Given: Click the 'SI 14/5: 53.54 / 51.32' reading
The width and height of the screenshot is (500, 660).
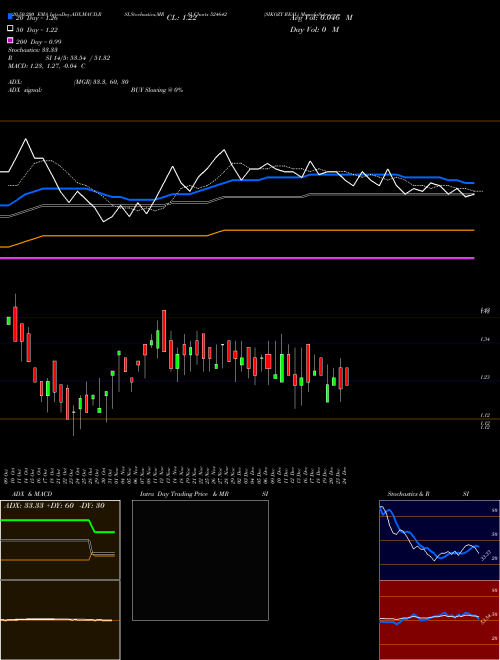Looking at the screenshot, I should [78, 58].
